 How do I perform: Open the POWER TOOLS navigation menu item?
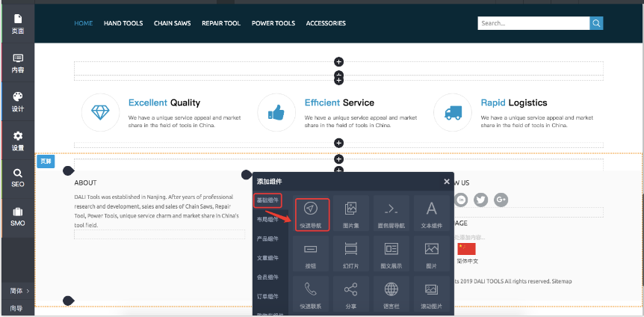tap(273, 23)
